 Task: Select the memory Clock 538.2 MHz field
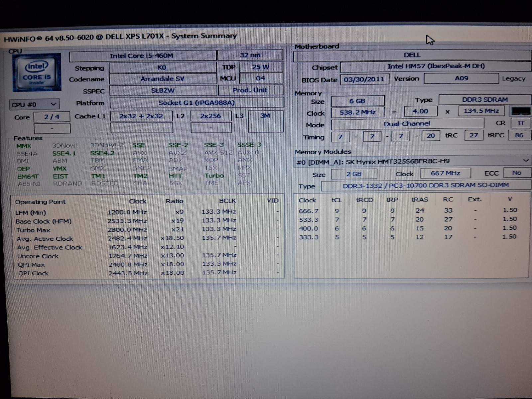pyautogui.click(x=357, y=112)
